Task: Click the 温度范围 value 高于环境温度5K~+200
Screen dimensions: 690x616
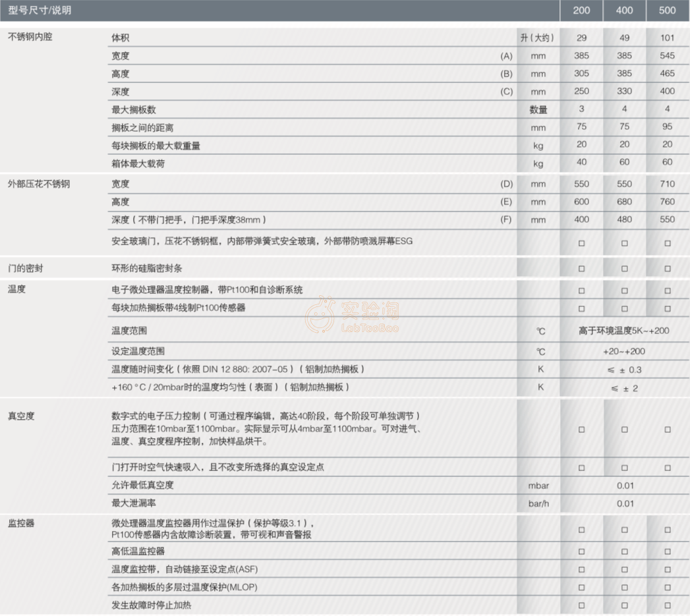Action: (623, 331)
